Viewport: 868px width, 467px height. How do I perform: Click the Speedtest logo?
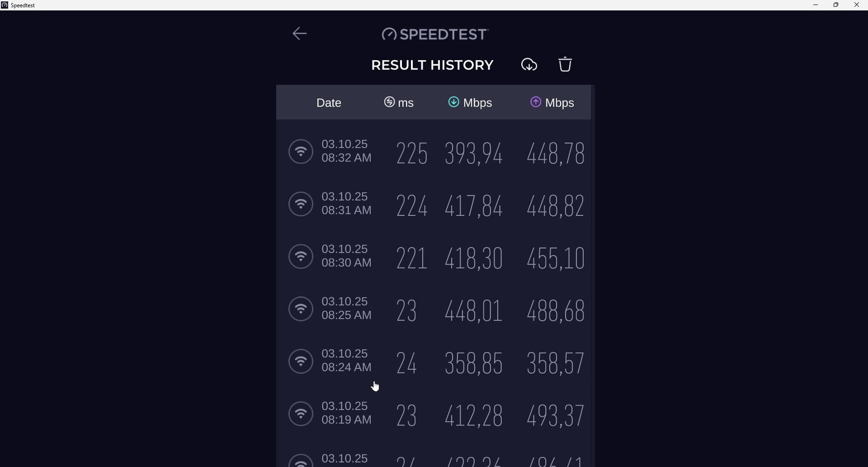click(435, 34)
